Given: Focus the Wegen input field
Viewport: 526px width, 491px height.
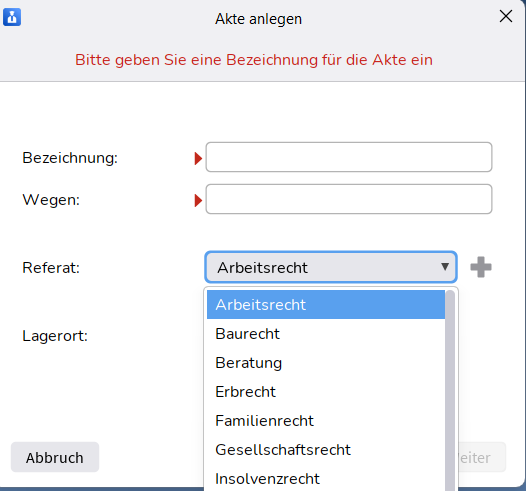Looking at the screenshot, I should tap(349, 199).
